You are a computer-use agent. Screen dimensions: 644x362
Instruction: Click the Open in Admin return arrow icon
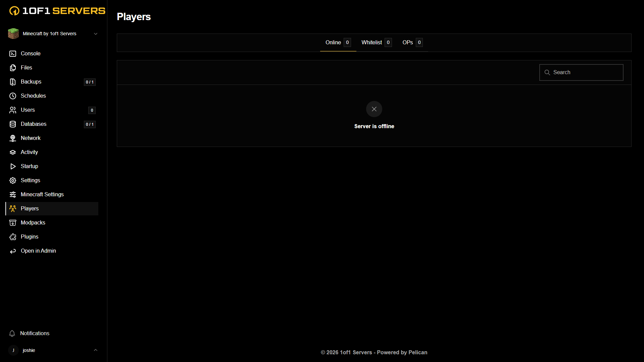[13, 251]
